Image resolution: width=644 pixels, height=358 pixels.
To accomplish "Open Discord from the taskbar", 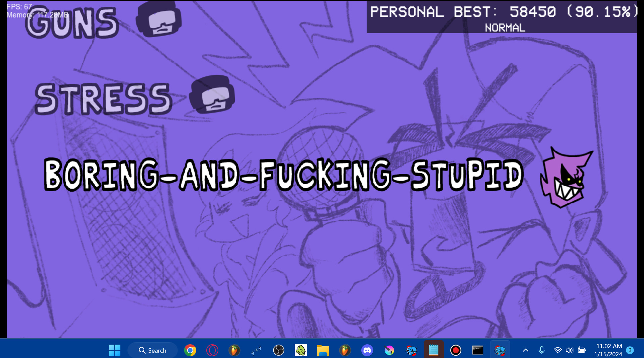I will [x=367, y=350].
